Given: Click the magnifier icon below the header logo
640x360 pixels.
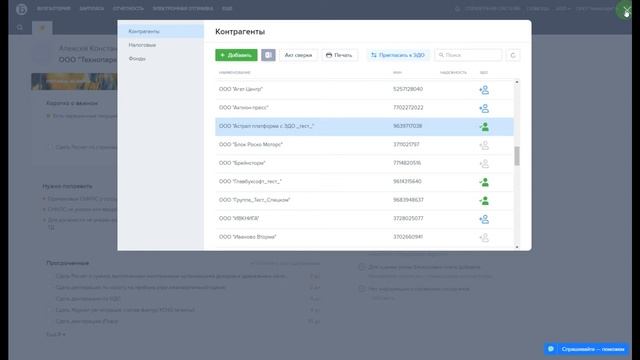Looking at the screenshot, I should pyautogui.click(x=20, y=28).
